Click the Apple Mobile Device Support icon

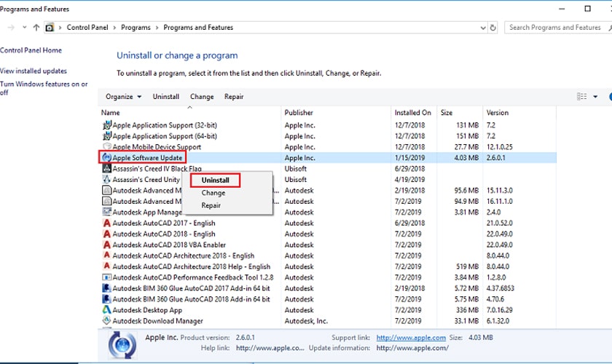[106, 147]
